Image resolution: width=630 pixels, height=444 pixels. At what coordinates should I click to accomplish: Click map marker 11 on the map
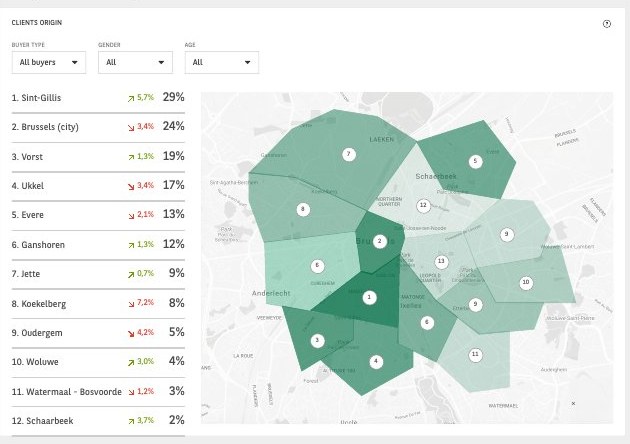click(475, 355)
